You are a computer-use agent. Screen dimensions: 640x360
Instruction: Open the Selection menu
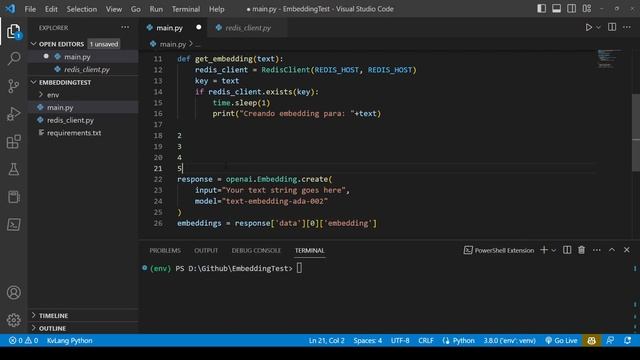tap(82, 9)
